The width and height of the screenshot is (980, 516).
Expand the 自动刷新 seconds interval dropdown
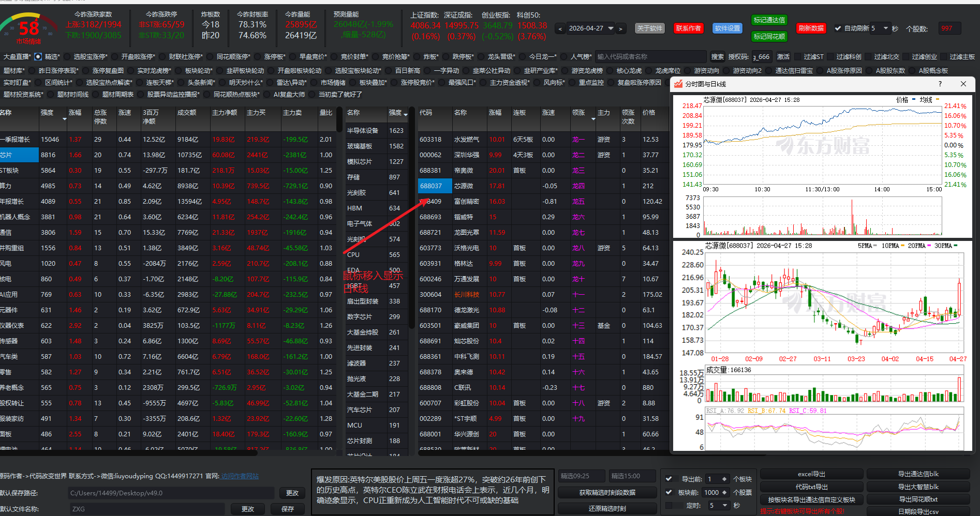(885, 28)
